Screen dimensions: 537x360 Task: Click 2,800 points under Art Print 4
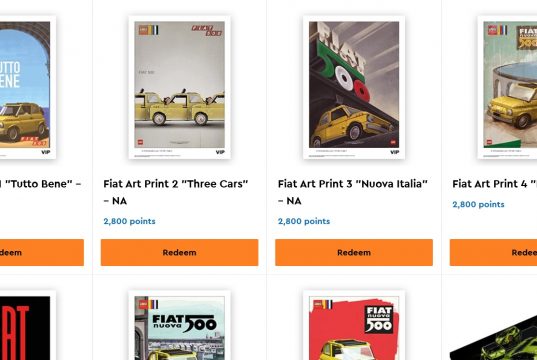[x=478, y=204]
